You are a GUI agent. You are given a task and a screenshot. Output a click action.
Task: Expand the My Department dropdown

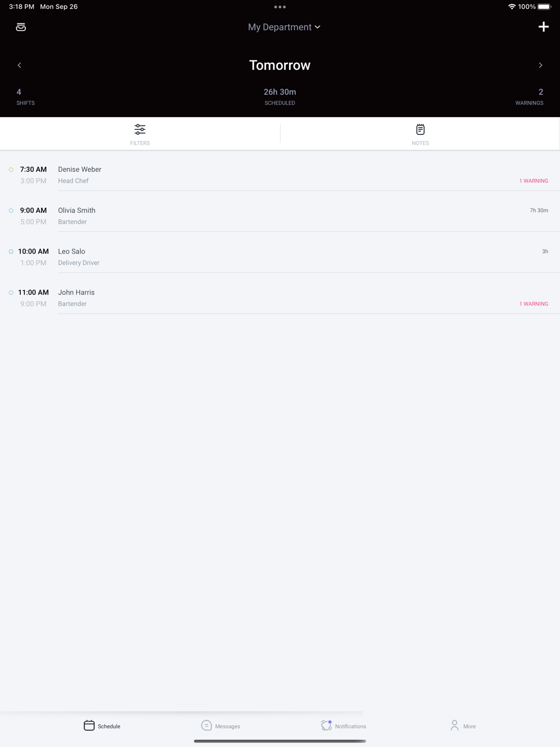284,27
